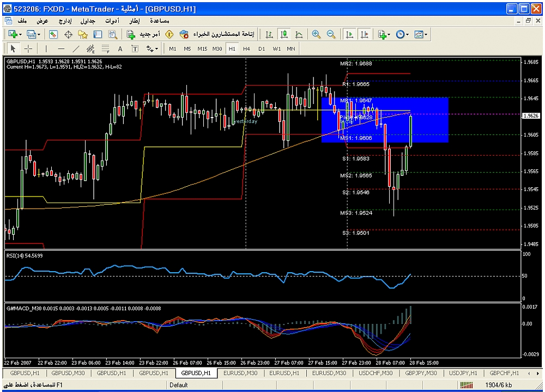Switch chart to candlestick mode

pyautogui.click(x=284, y=34)
